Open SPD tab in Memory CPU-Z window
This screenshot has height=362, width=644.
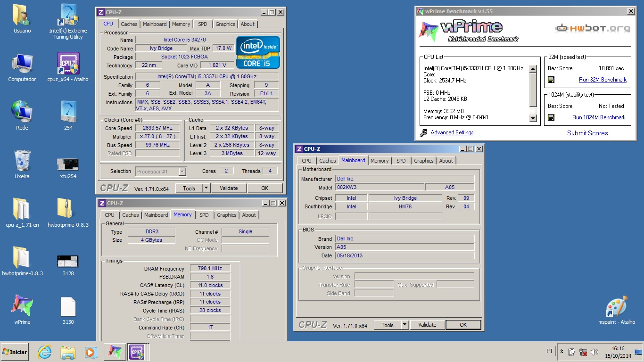(x=204, y=215)
